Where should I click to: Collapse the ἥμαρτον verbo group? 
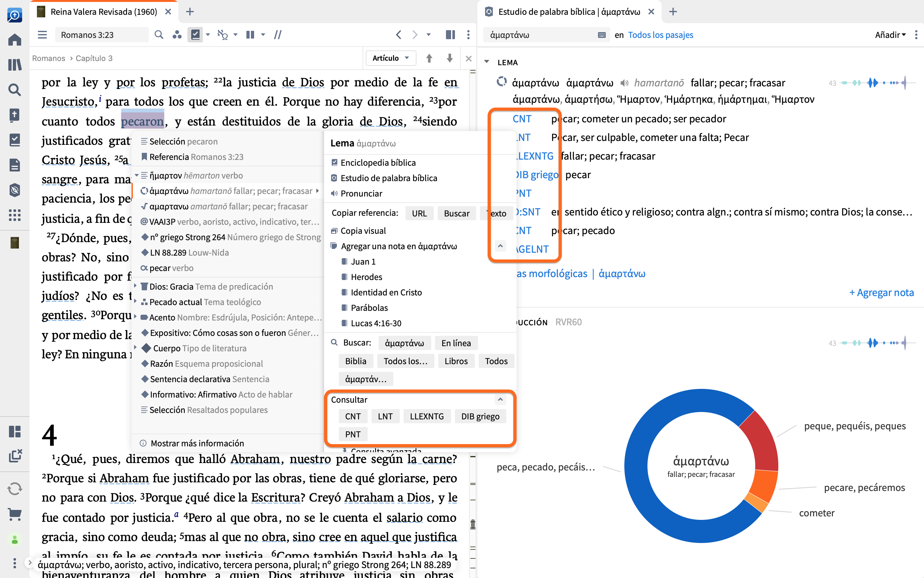136,175
